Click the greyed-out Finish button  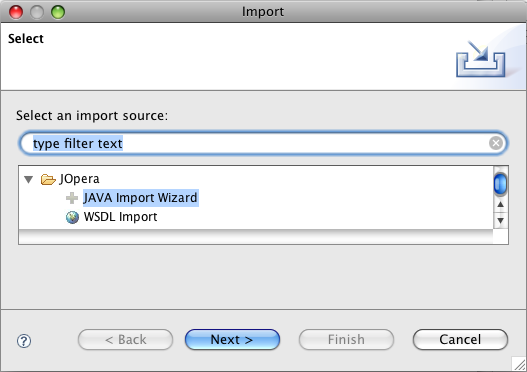tap(346, 339)
